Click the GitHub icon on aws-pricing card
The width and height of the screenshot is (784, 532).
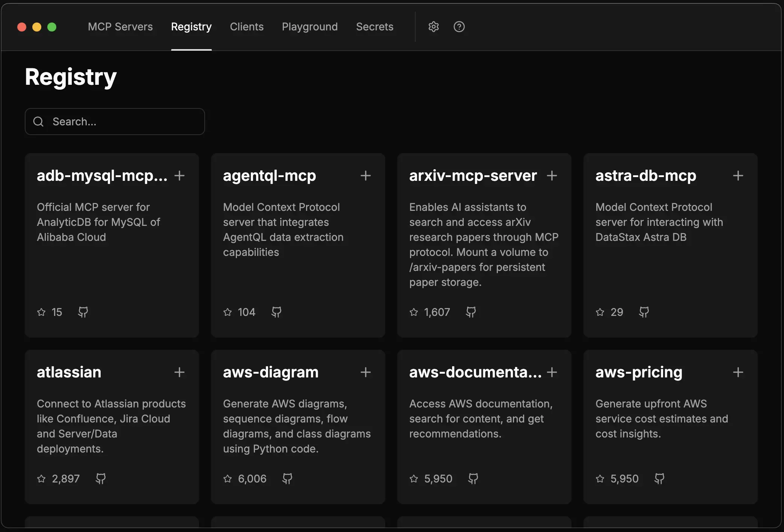click(660, 478)
